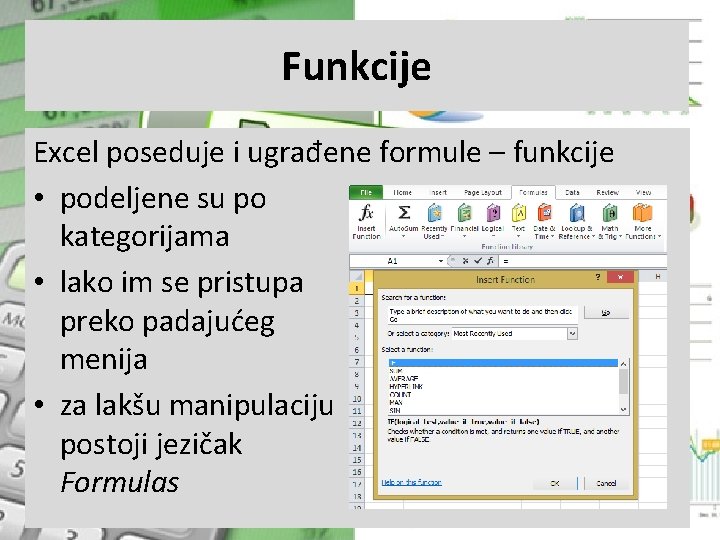Select SIN in the function list
This screenshot has height=540, width=720.
pos(503,410)
